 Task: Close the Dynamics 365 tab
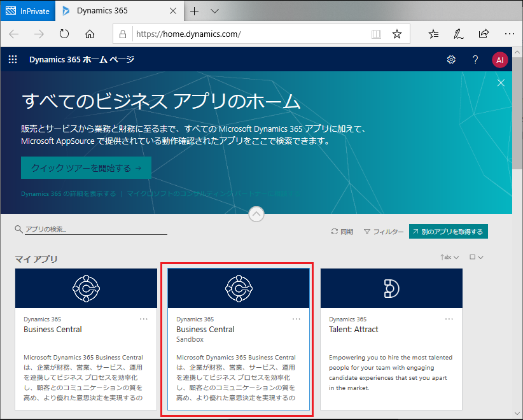pyautogui.click(x=173, y=11)
